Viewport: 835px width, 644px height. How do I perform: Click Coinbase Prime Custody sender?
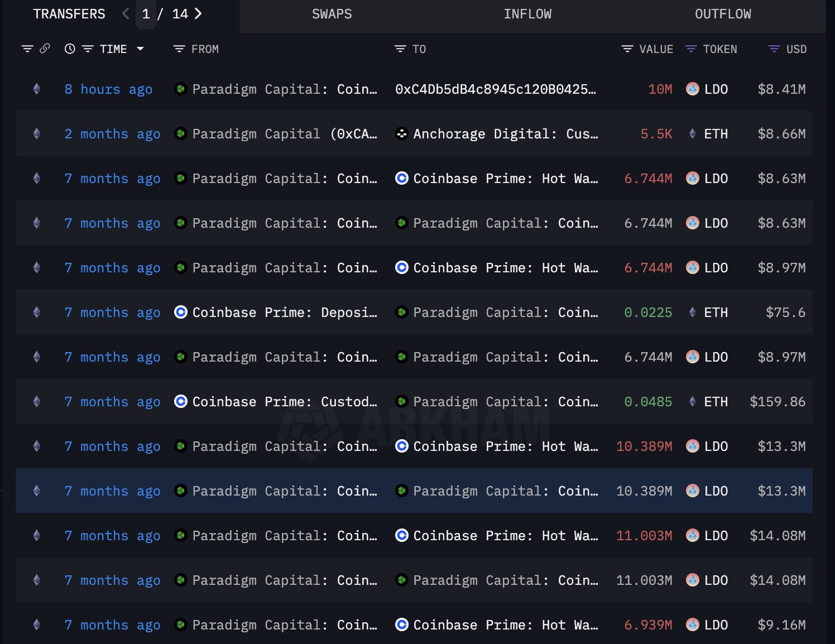pos(285,402)
